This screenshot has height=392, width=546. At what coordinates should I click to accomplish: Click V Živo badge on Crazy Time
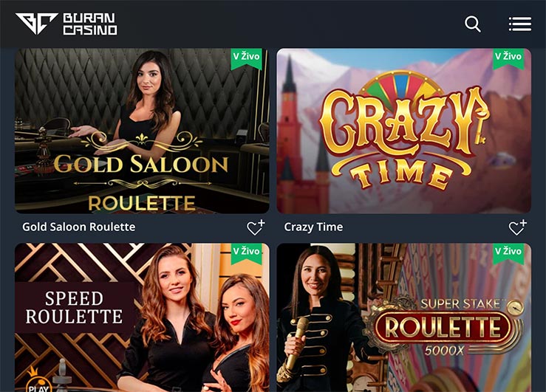pyautogui.click(x=508, y=58)
